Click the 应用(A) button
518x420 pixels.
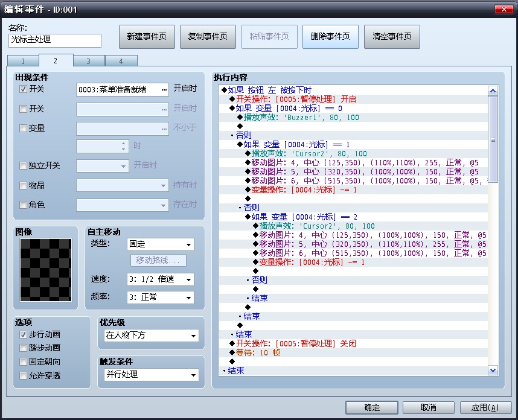[x=485, y=407]
